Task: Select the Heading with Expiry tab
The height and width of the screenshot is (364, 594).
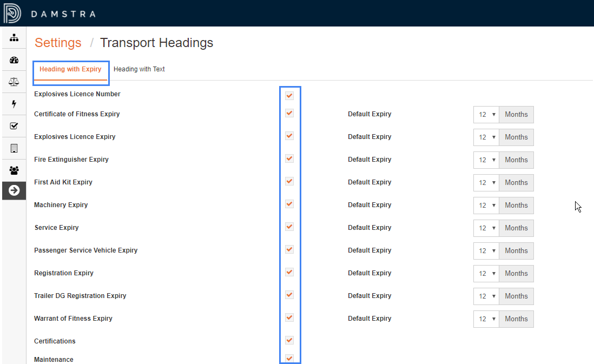Action: (x=71, y=69)
